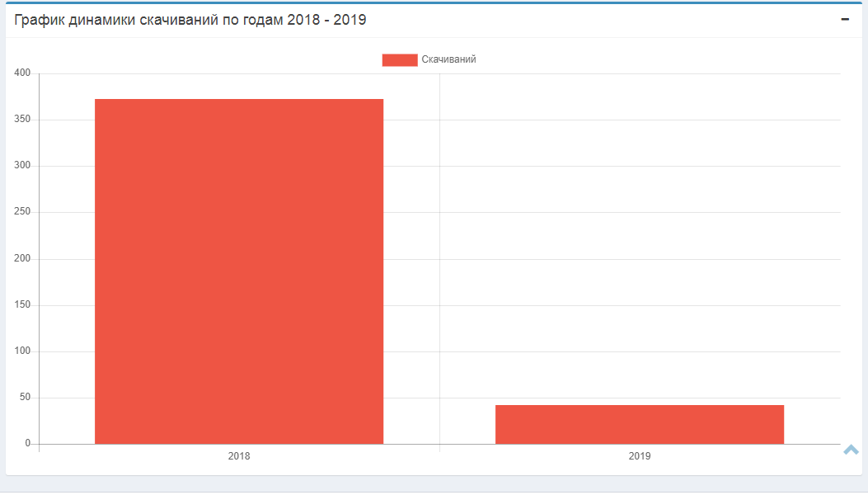Select the 2019 x-axis label

pos(639,456)
